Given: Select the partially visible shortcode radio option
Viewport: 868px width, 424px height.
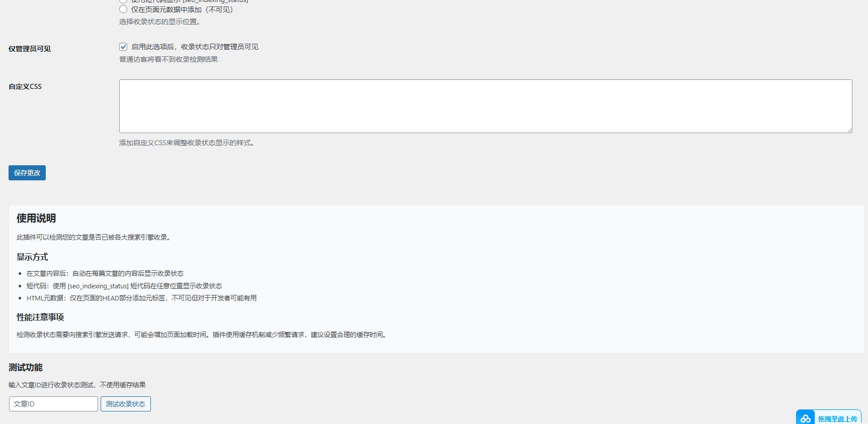Looking at the screenshot, I should [x=123, y=1].
